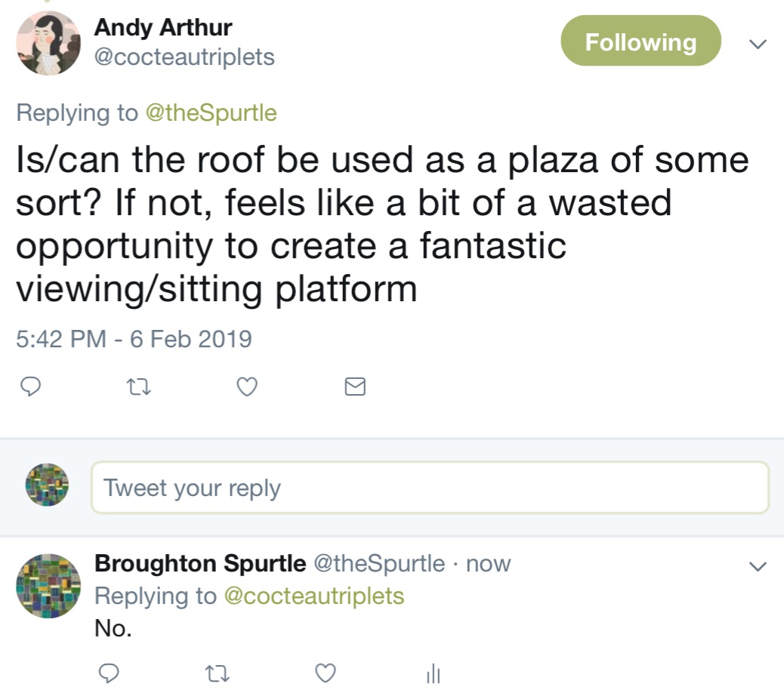Viewport: 784px width, 690px height.
Task: Like Broughton Spurtle's 'No.' reply
Action: tap(326, 673)
